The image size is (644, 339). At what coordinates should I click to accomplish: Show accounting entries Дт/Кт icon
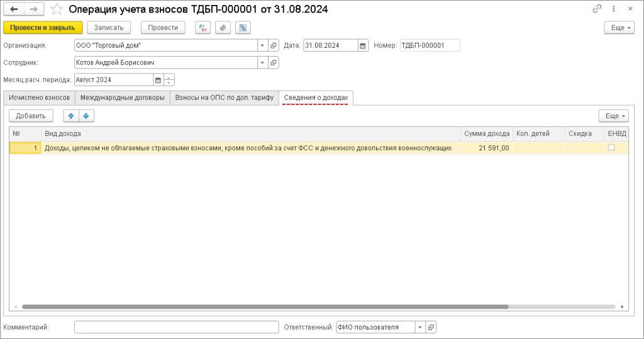(203, 28)
